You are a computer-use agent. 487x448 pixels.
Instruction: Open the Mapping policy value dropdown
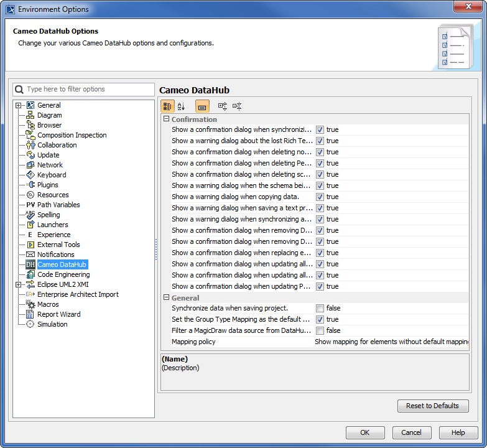tap(391, 342)
